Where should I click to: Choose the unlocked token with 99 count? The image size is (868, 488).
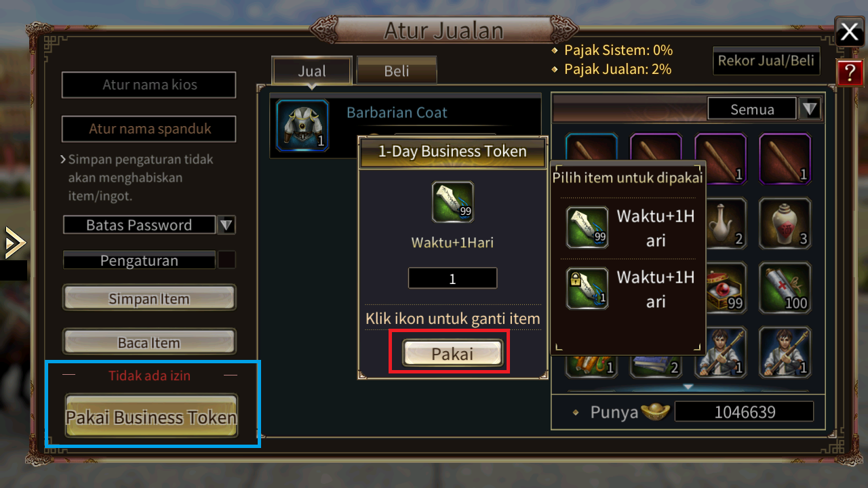(x=587, y=227)
